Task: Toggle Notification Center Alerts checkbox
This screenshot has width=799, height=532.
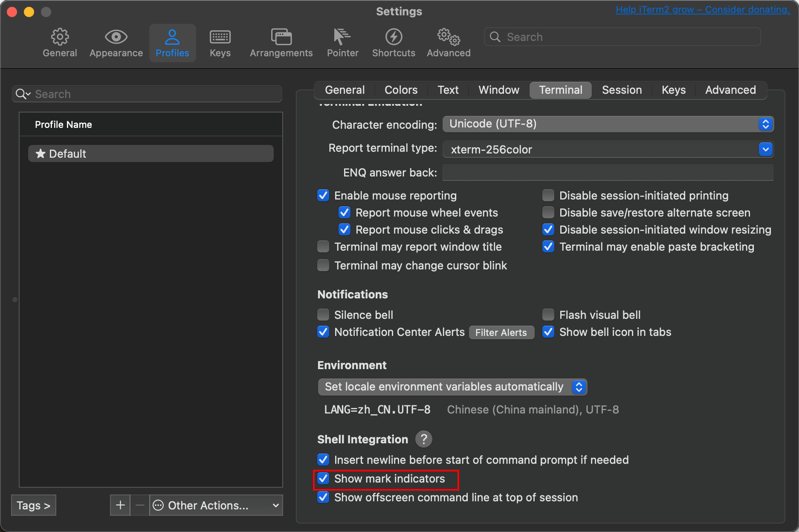Action: 323,332
